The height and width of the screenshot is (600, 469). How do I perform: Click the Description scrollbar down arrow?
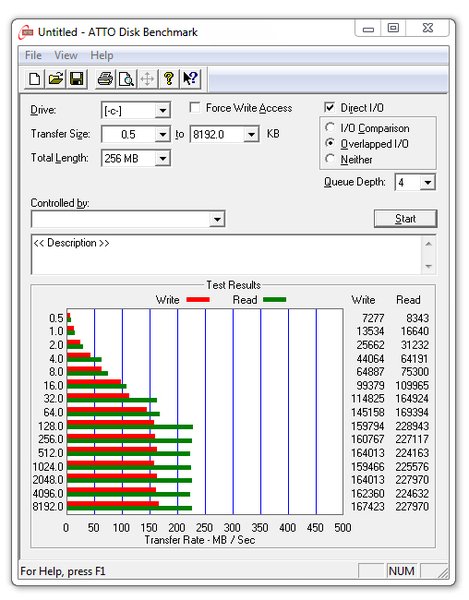pos(428,266)
